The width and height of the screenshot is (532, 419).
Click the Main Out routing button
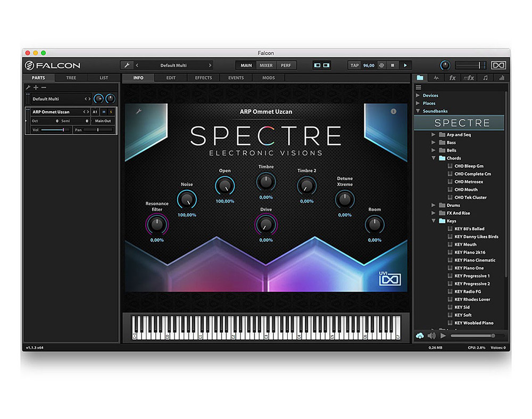103,121
